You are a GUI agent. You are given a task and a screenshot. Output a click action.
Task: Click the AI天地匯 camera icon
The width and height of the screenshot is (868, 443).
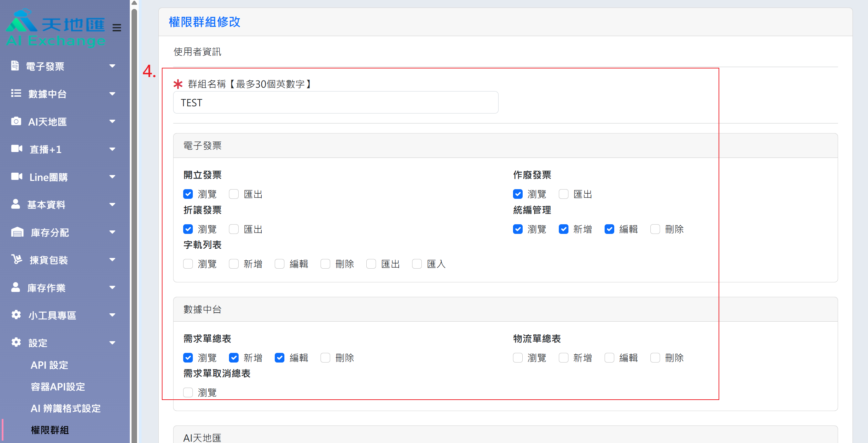click(16, 121)
